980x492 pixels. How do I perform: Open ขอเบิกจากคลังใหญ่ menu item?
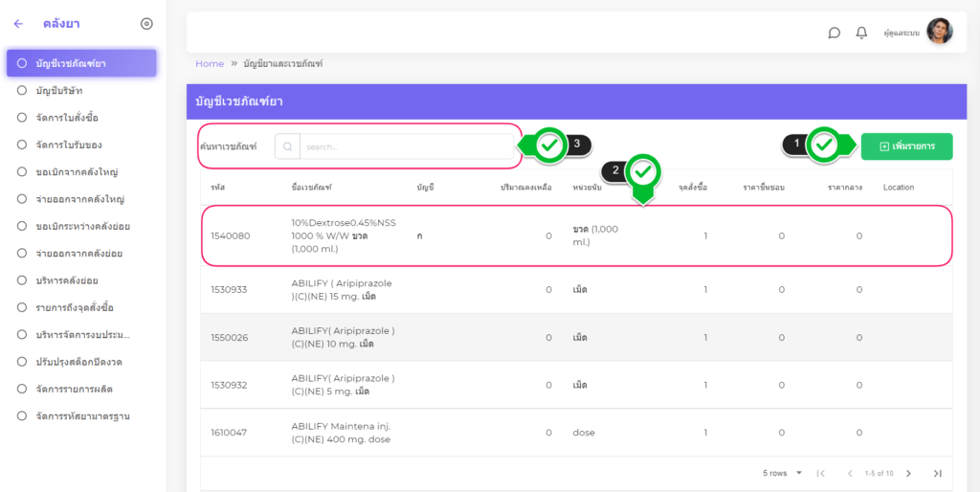[76, 172]
